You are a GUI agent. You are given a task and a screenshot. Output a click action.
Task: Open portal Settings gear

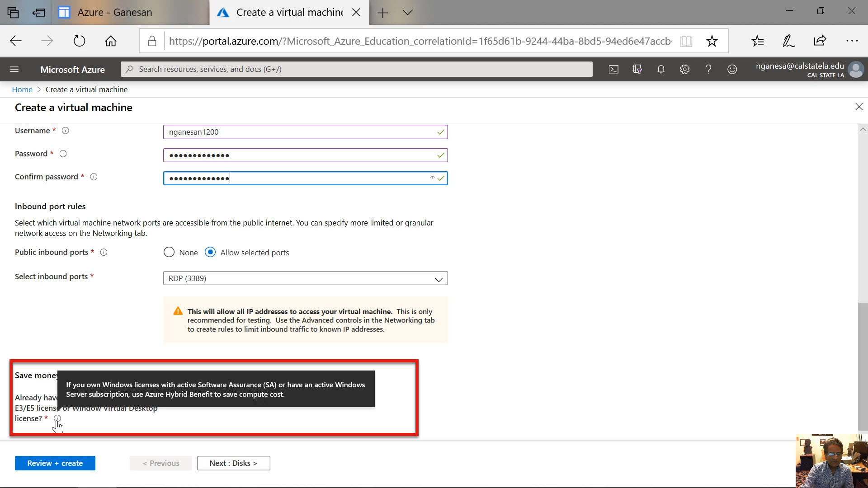[x=684, y=69]
